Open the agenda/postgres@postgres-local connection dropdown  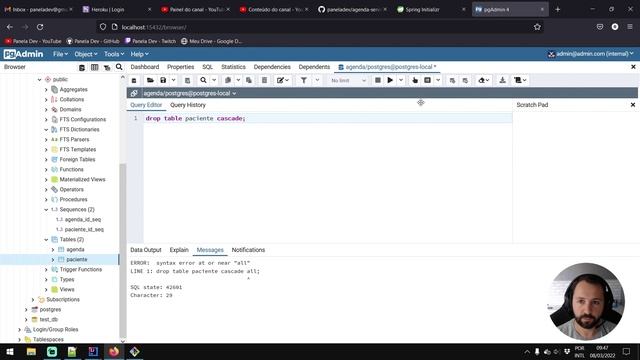click(189, 93)
